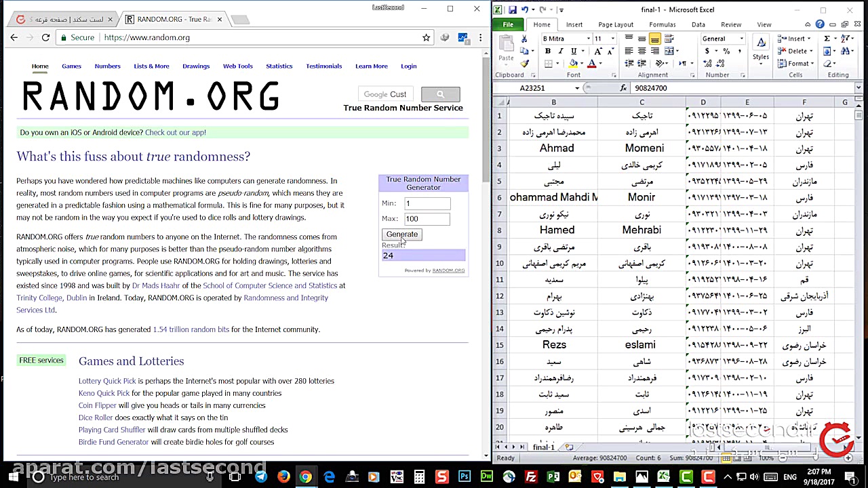868x488 pixels.
Task: Open the Review ribbon tab
Action: point(731,24)
